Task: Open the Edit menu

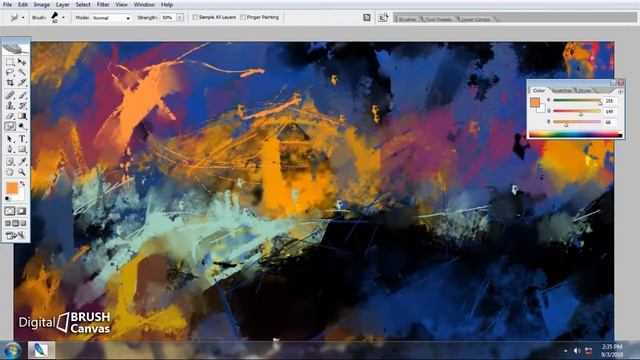Action: coord(23,4)
